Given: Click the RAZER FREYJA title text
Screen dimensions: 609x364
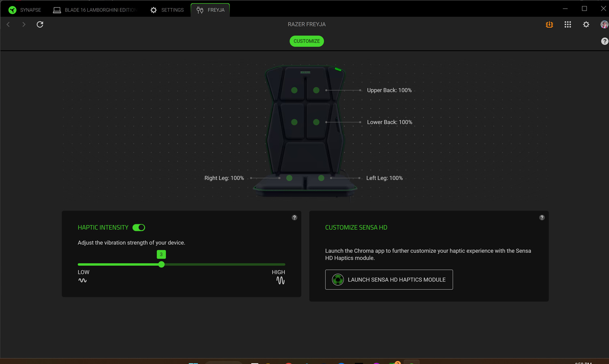Looking at the screenshot, I should tap(307, 24).
